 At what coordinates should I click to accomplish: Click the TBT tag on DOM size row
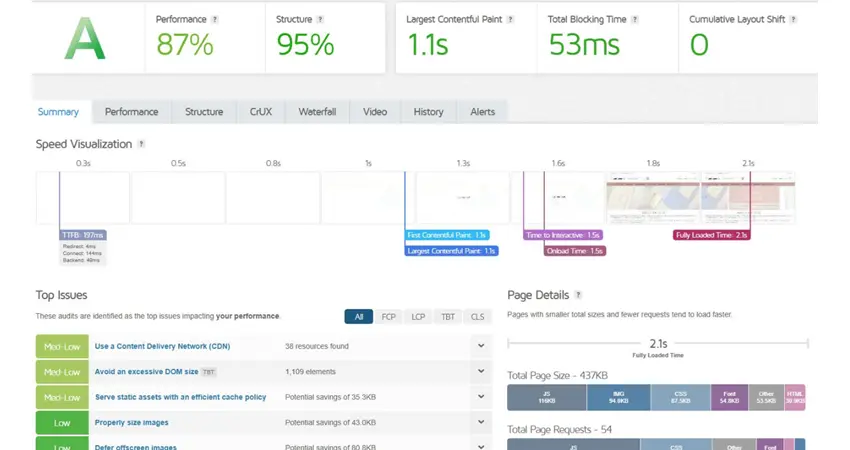(208, 372)
